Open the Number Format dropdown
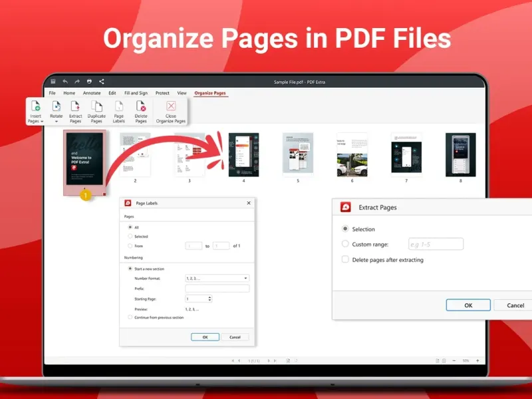The width and height of the screenshot is (532, 399). pyautogui.click(x=217, y=278)
